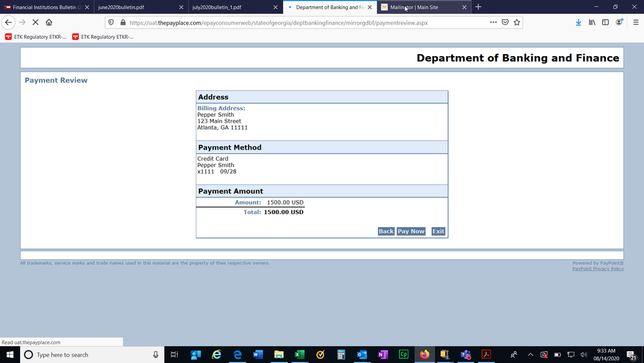Open a new browser tab
The height and width of the screenshot is (363, 644).
[478, 7]
